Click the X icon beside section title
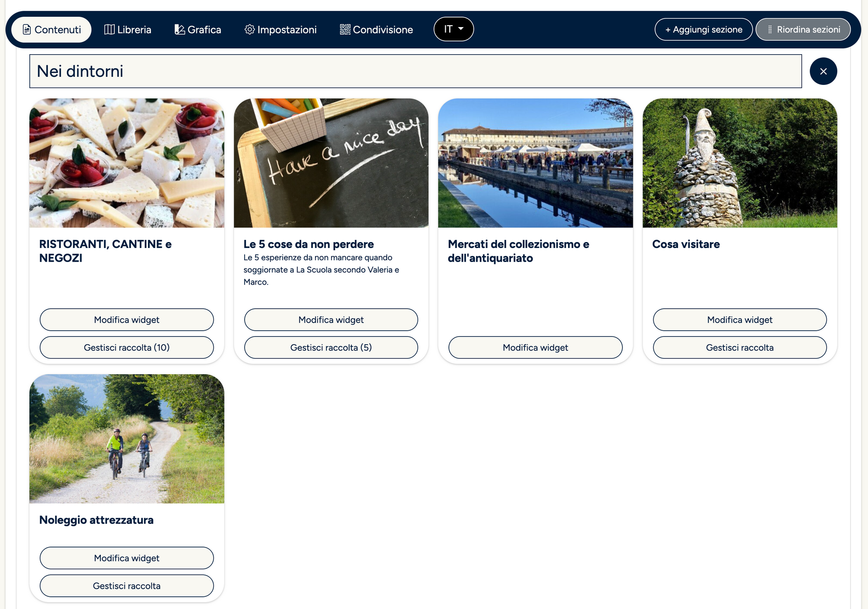868x609 pixels. tap(823, 71)
